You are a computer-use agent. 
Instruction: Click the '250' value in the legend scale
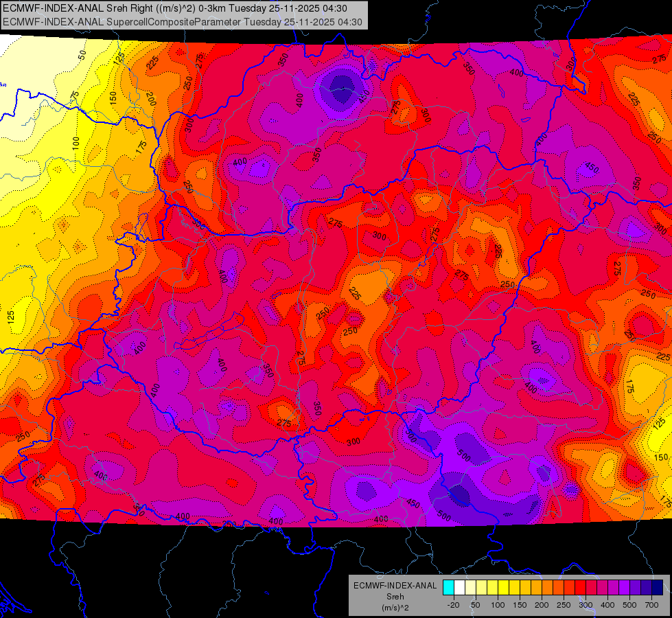tap(564, 605)
